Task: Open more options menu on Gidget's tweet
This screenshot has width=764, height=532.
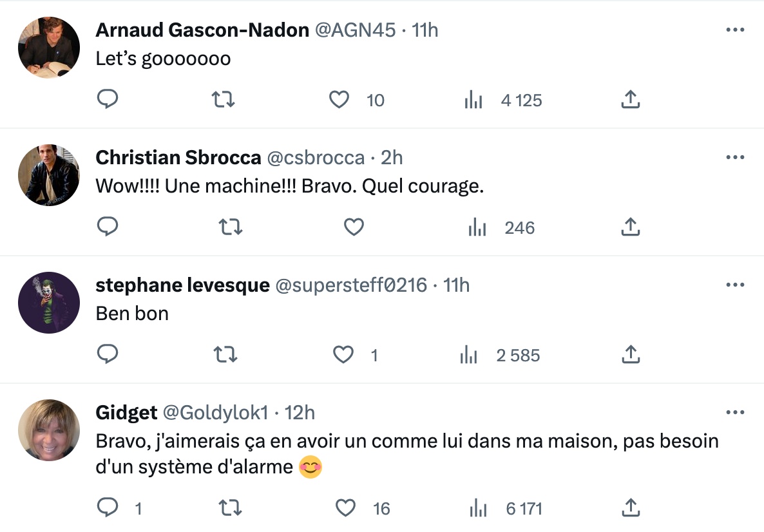Action: coord(735,412)
